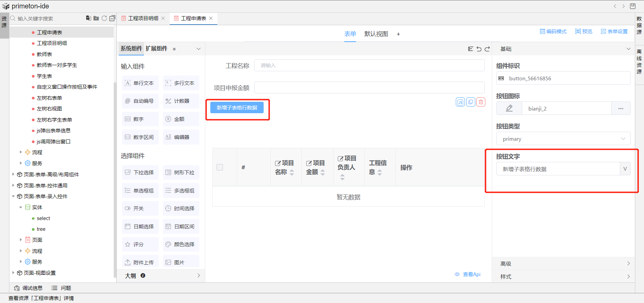Viewport: 644px width, 303px height.
Task: Click the redo arrow icon
Action: pyautogui.click(x=487, y=49)
